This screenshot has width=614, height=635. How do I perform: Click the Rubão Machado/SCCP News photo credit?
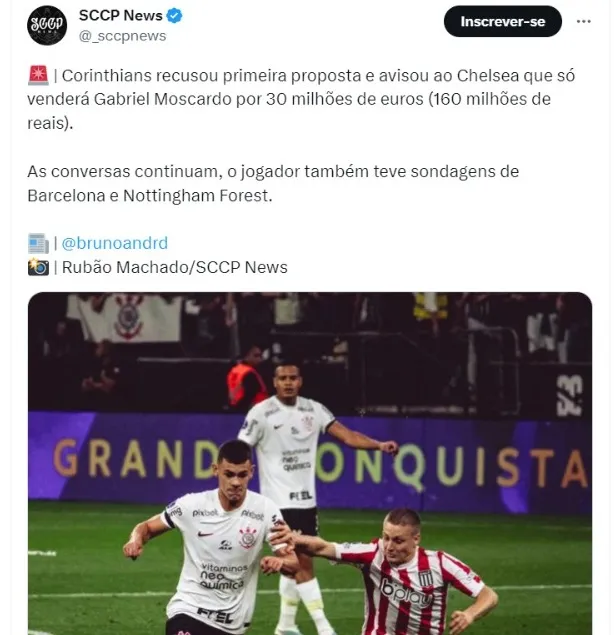(x=175, y=267)
